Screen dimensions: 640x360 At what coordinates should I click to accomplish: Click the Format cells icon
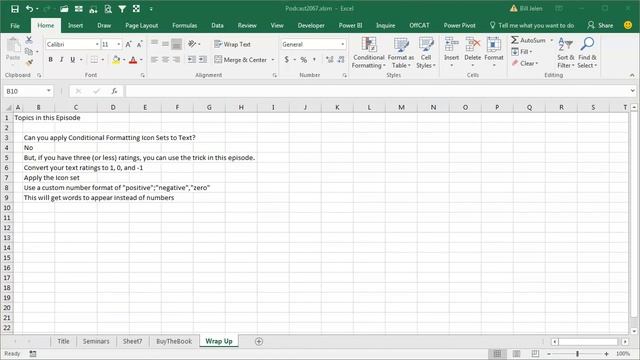click(494, 44)
